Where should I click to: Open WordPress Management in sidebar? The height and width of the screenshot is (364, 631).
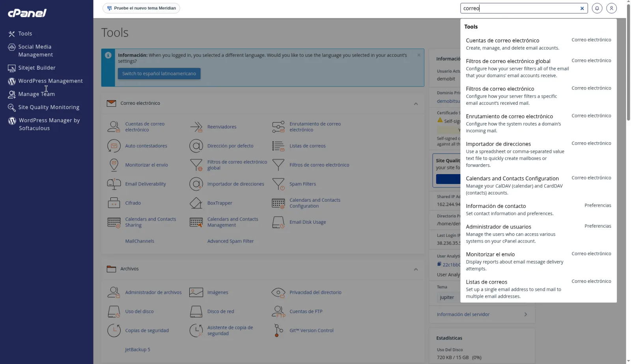click(x=50, y=81)
